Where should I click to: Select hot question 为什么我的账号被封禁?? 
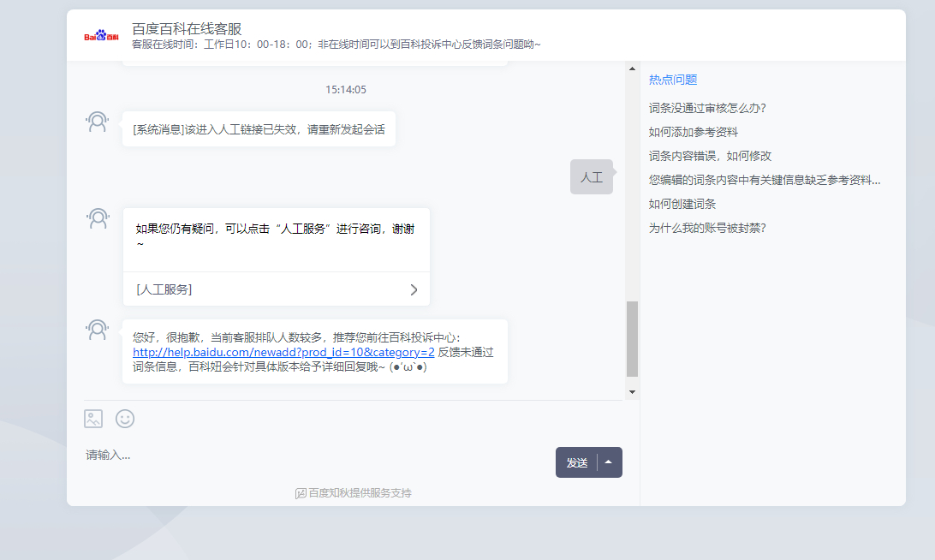[x=707, y=228]
